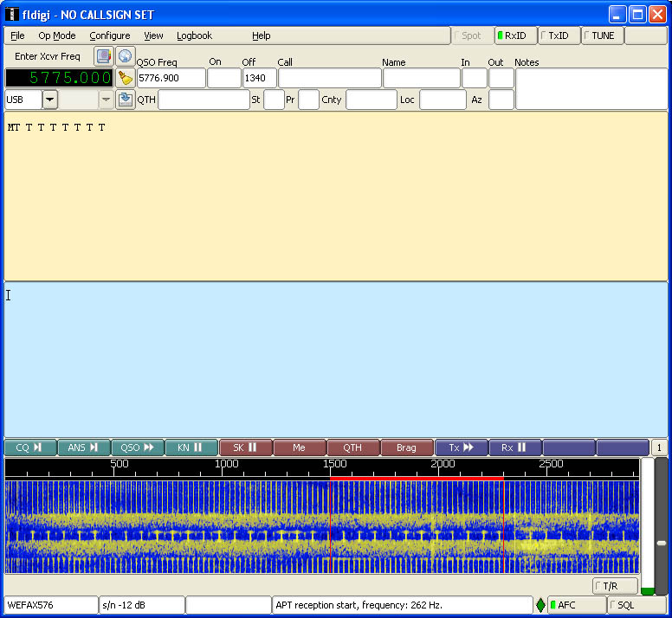Click the QSO Freq field showing 5776.900
672x618 pixels.
171,78
